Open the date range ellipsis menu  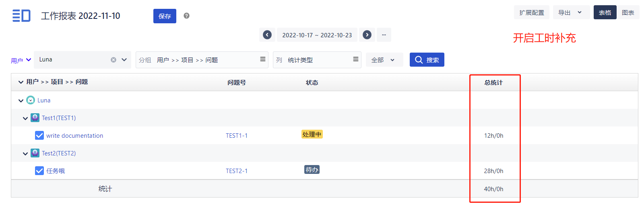(x=384, y=35)
